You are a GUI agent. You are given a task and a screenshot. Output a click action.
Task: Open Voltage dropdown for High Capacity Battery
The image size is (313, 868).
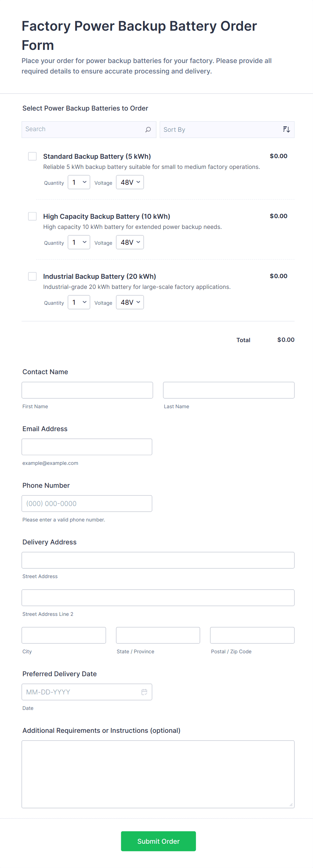pyautogui.click(x=130, y=242)
